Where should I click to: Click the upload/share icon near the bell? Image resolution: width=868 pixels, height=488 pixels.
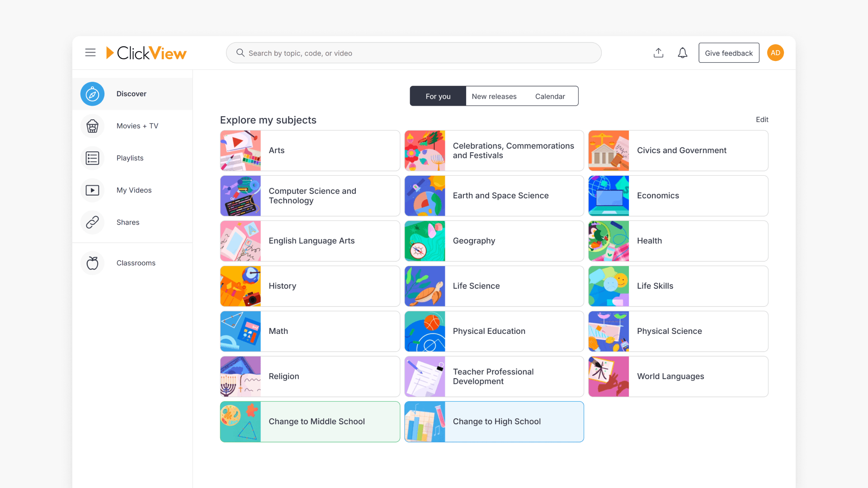tap(658, 52)
